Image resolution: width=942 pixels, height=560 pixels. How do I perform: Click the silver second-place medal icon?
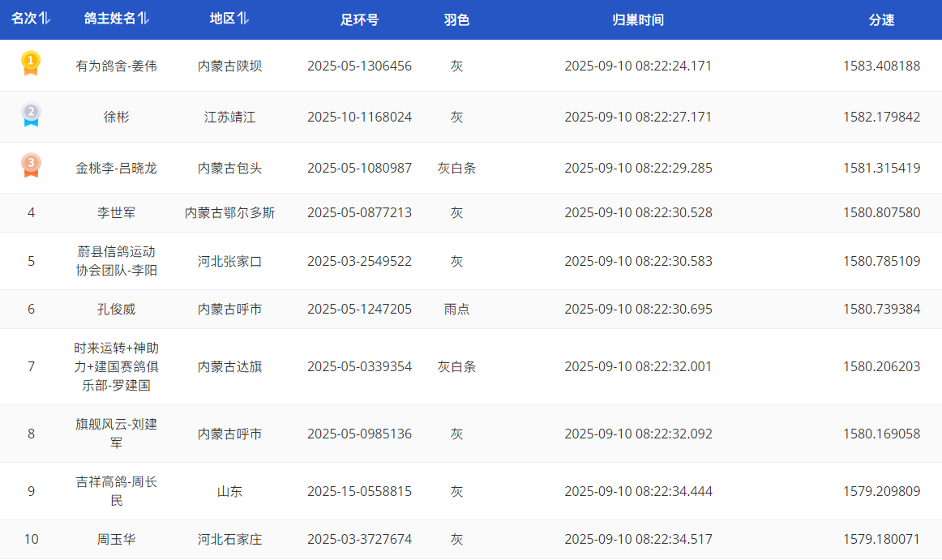[31, 115]
